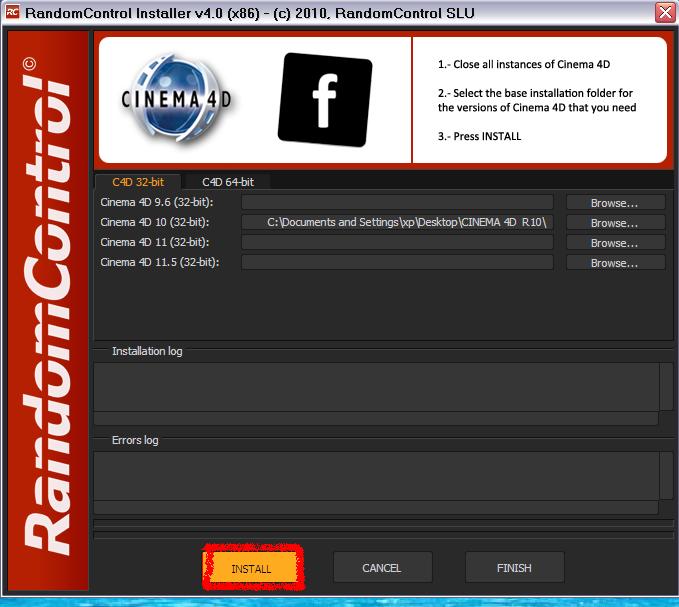Click the 'Cinema 4D 10 (32-bit):' label
679x607 pixels.
(155, 222)
